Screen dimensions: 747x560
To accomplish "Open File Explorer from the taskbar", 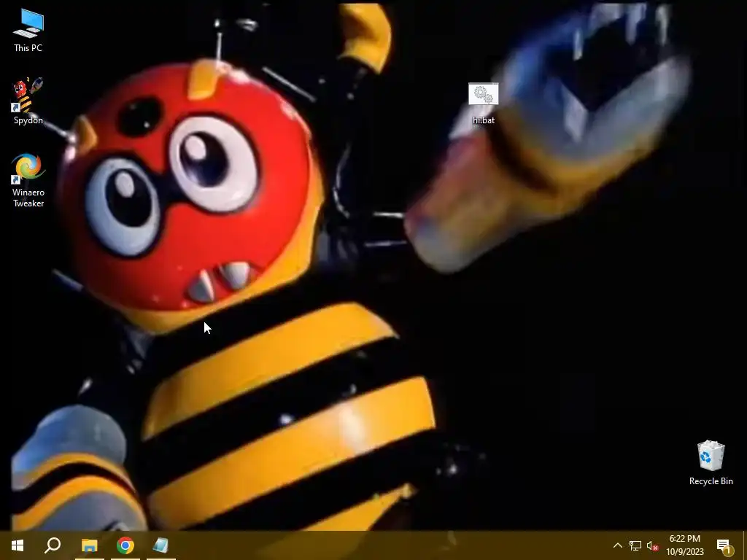I will click(x=89, y=545).
